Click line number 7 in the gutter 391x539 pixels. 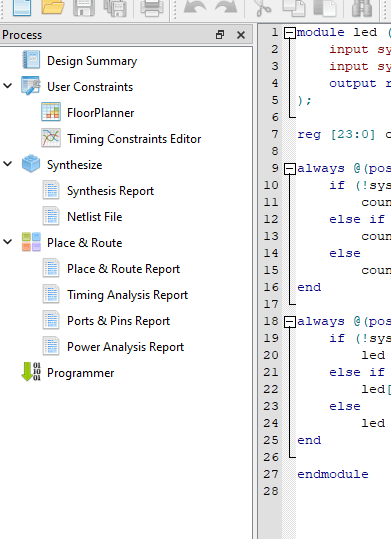click(274, 134)
